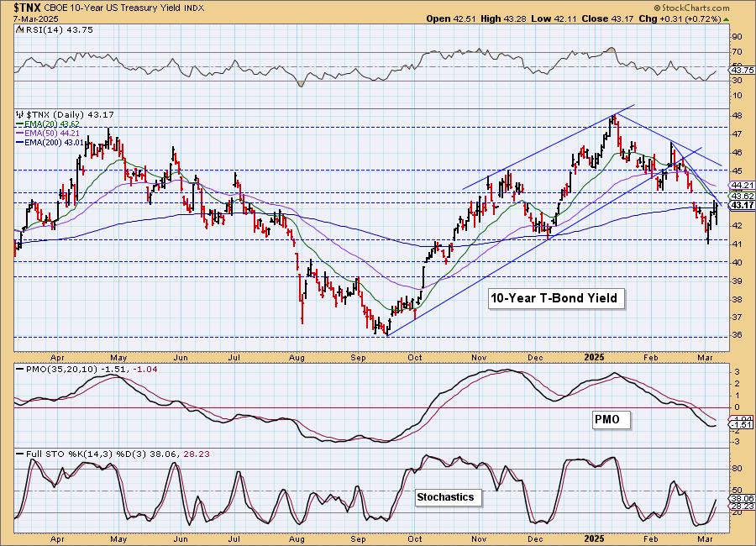
Task: Click the -1.51 PMO value tag on right axis
Action: click(743, 425)
